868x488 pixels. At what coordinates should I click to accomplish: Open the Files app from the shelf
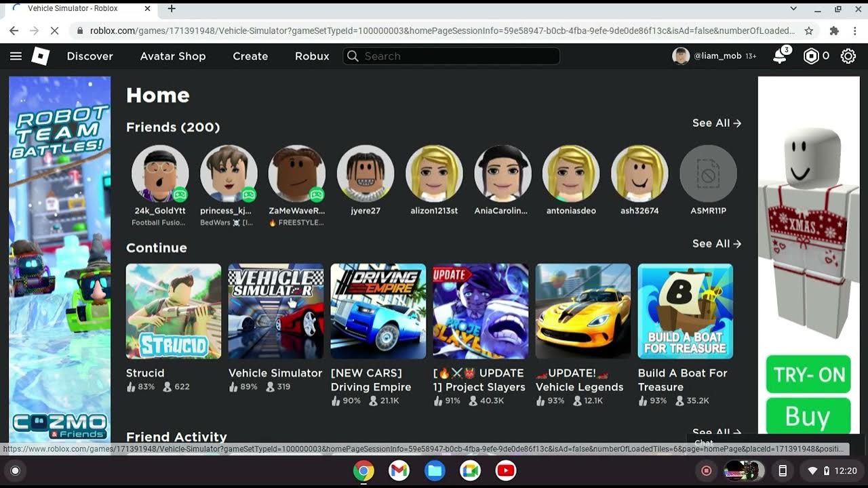coord(435,470)
